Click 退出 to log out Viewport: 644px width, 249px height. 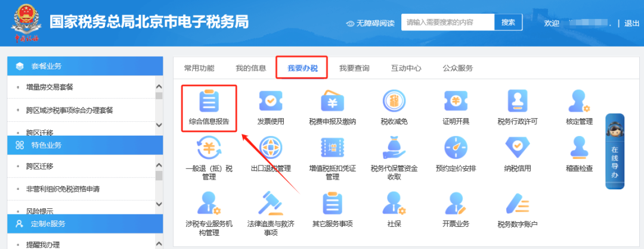coord(631,23)
